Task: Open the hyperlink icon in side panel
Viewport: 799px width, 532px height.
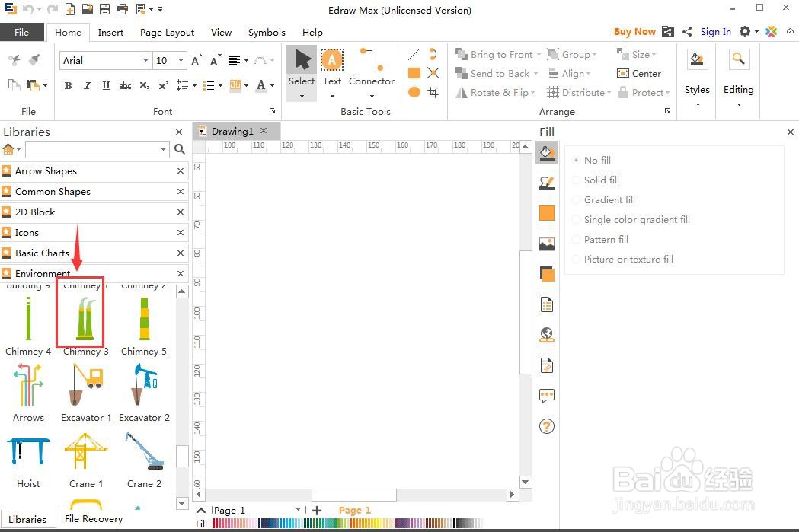Action: (547, 335)
